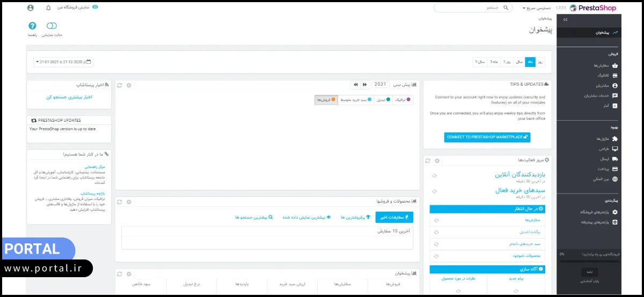Open the date range picker dropdown

click(x=63, y=62)
